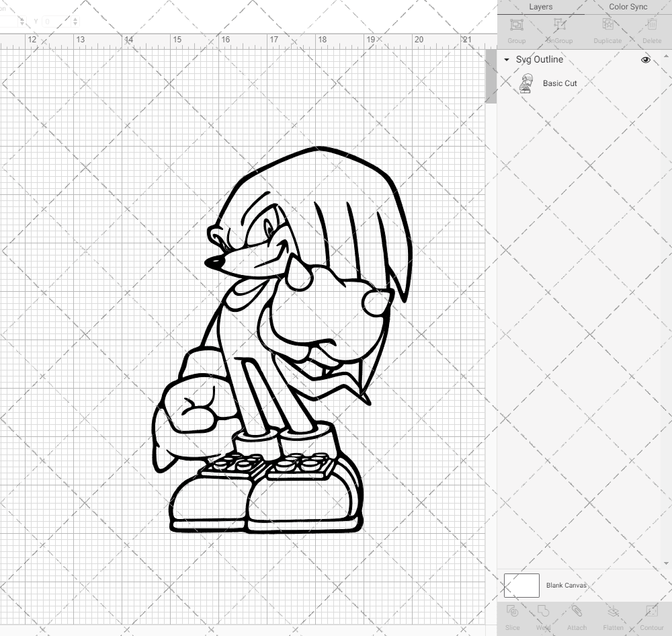This screenshot has width=672, height=636.
Task: Toggle visibility of the Svg Outline layer
Action: tap(645, 59)
